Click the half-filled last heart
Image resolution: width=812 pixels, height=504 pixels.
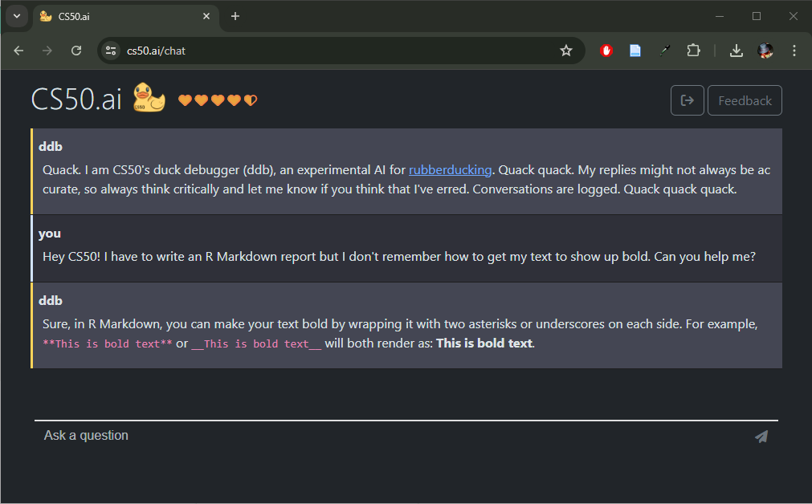(x=250, y=100)
